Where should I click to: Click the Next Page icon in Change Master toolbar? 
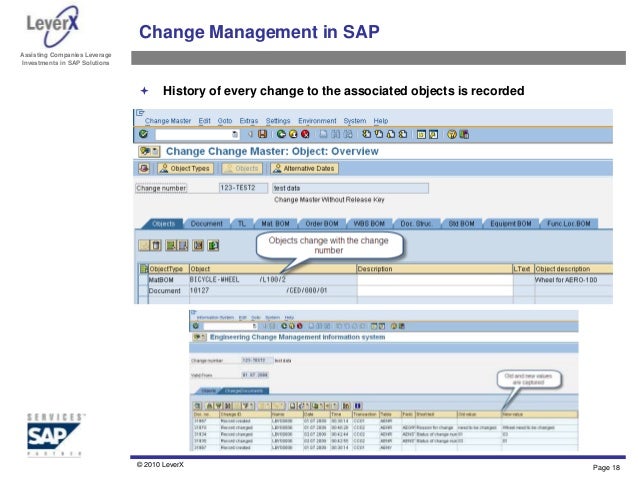coord(391,134)
